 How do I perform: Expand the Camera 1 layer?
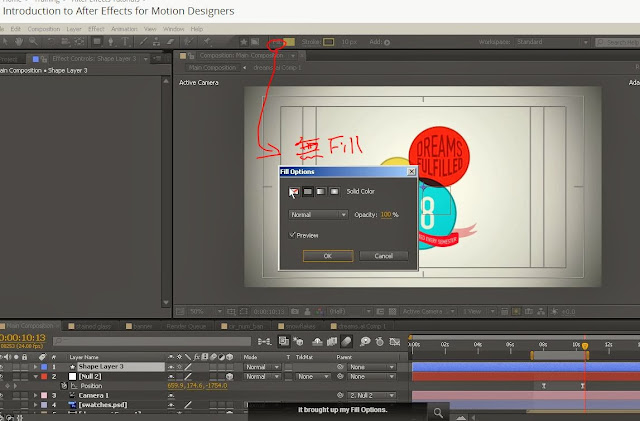(x=36, y=395)
